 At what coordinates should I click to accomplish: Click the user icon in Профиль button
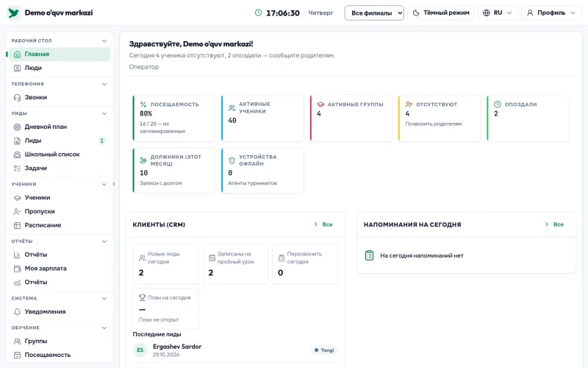click(x=530, y=13)
